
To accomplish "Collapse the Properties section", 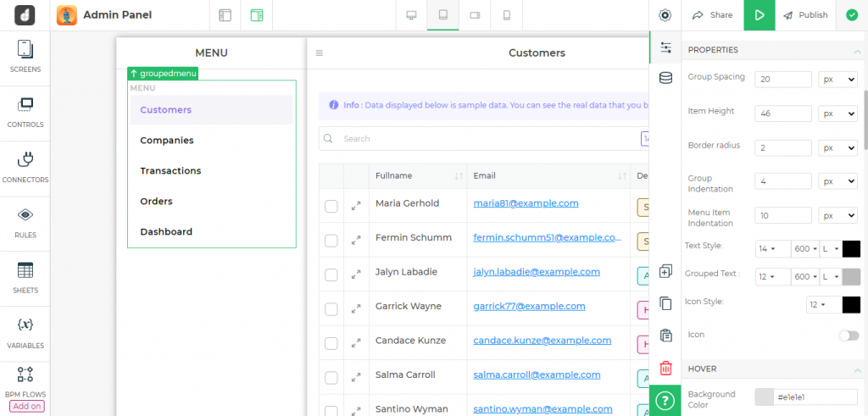I will coord(857,50).
